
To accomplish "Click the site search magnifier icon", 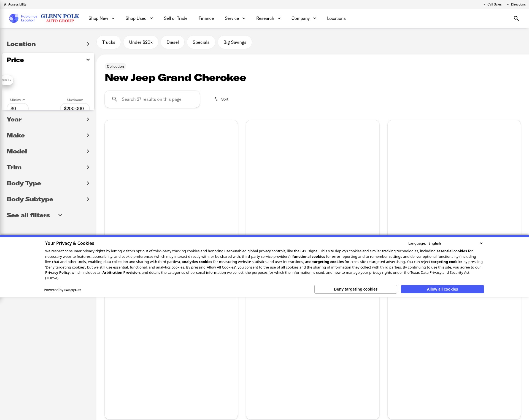I will coord(516,18).
